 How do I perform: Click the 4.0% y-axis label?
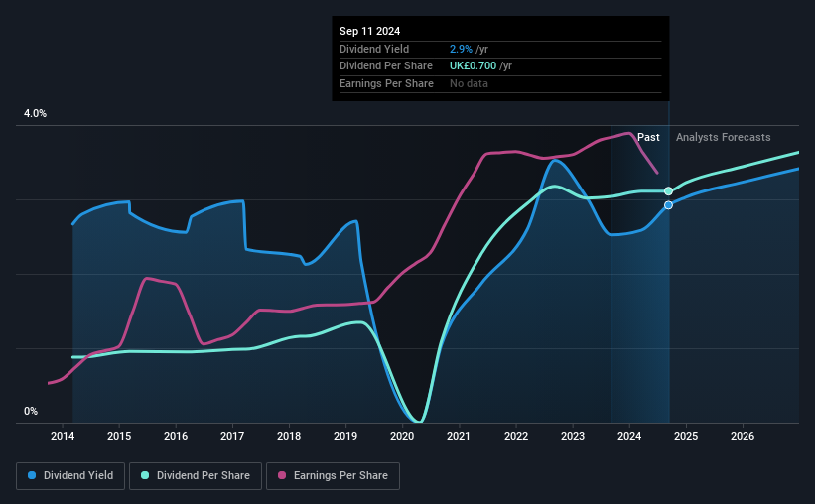(x=35, y=113)
